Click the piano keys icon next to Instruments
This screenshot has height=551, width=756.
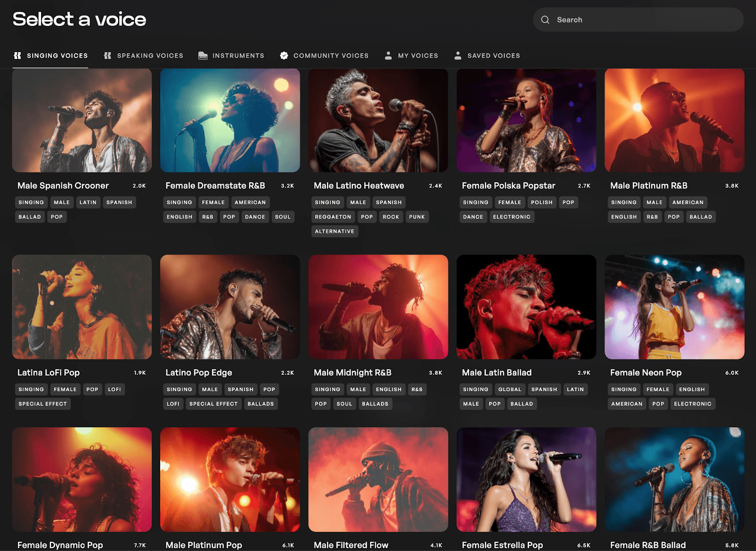(203, 55)
